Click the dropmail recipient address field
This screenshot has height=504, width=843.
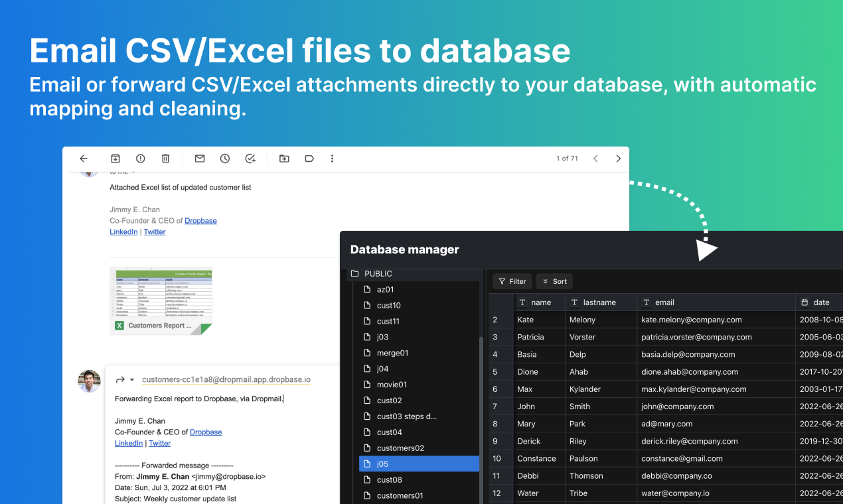(x=226, y=380)
